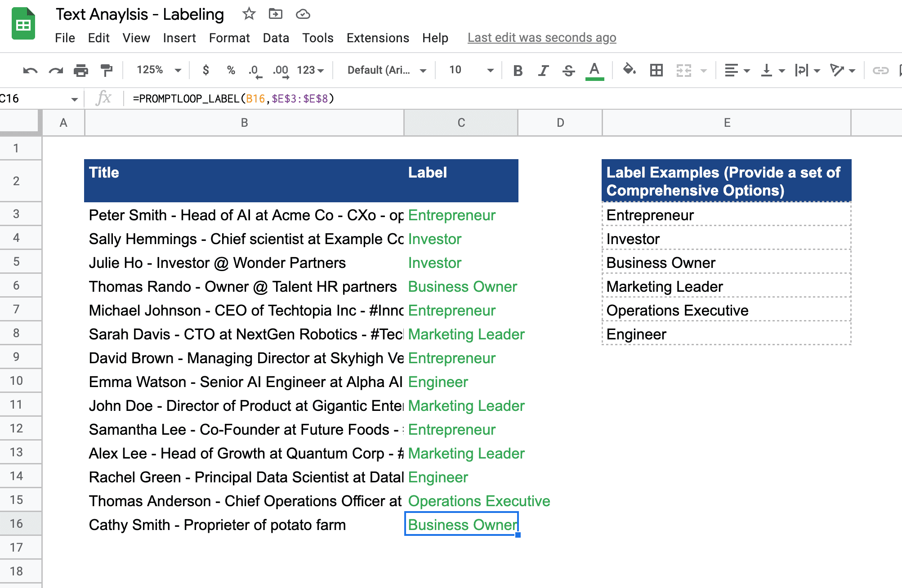Click the Percent format icon
Viewport: 902px width, 588px height.
coord(231,70)
